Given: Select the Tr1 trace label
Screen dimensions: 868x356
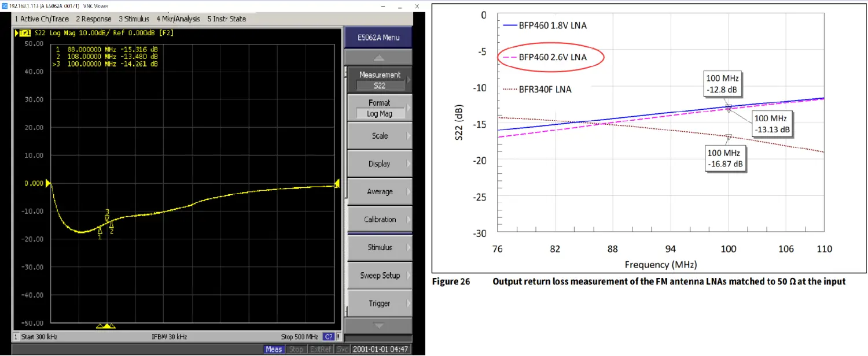Looking at the screenshot, I should pyautogui.click(x=25, y=33).
